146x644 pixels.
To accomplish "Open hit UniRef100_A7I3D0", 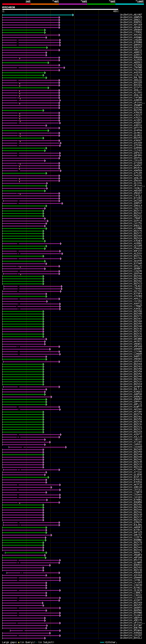I will point(131,442).
